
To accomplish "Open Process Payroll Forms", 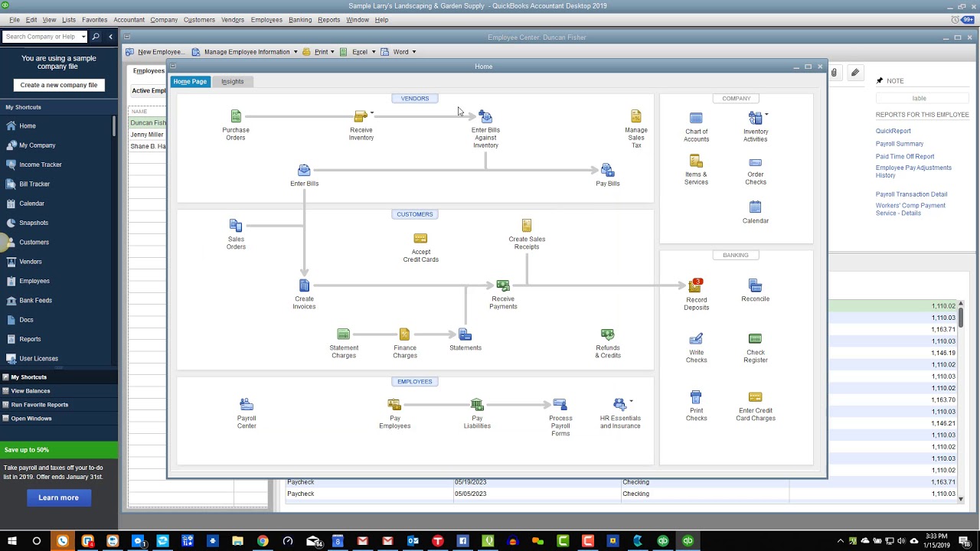I will click(560, 405).
